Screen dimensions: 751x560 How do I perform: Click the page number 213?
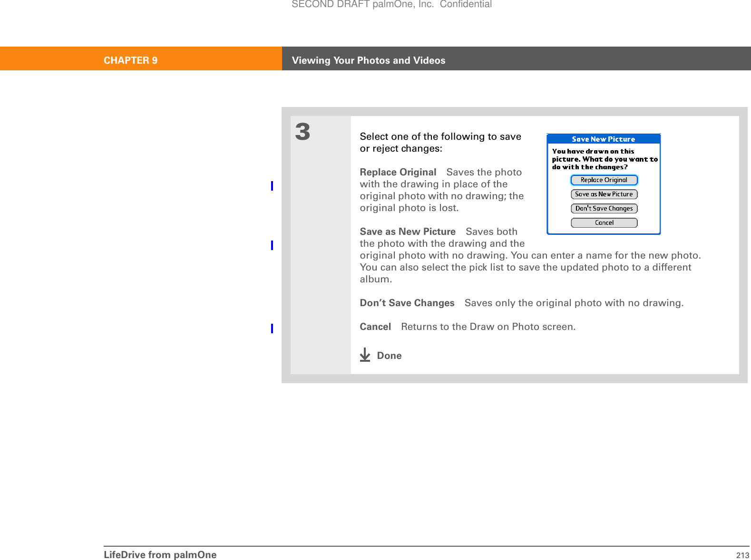[x=742, y=555]
